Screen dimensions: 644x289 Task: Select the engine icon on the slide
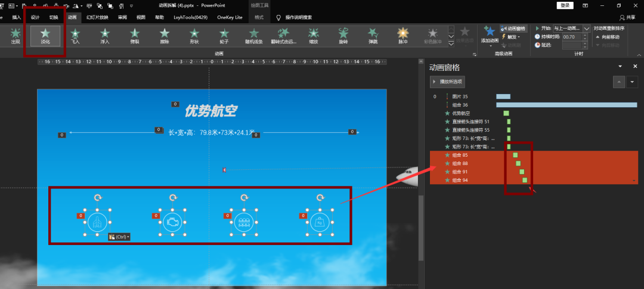(x=172, y=222)
